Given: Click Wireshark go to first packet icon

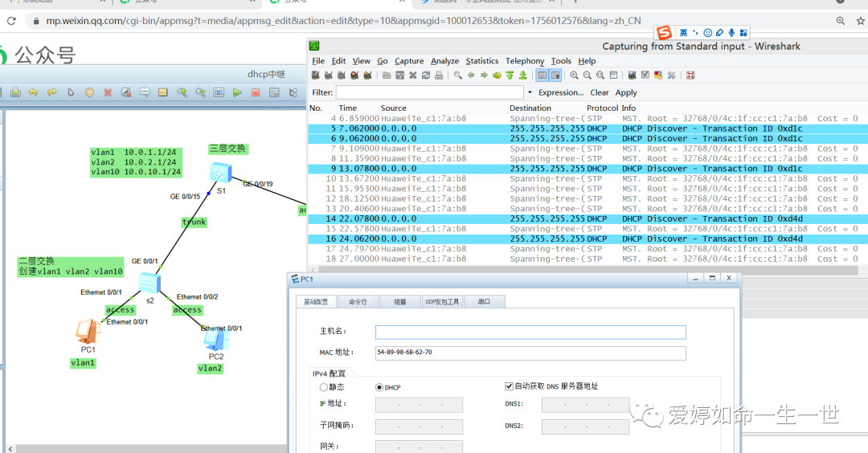Looking at the screenshot, I should (x=510, y=75).
